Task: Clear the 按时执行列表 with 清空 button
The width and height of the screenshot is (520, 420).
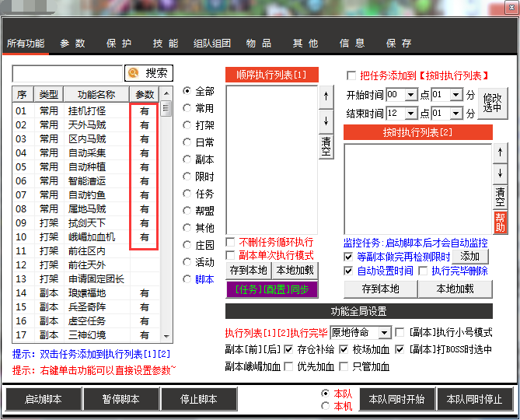Action: [500, 197]
